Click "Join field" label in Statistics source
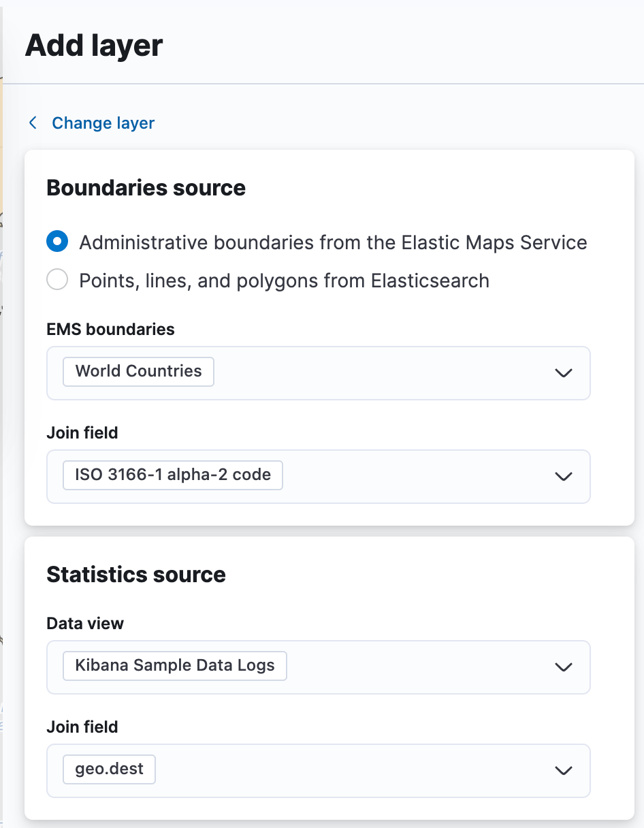 pyautogui.click(x=82, y=727)
